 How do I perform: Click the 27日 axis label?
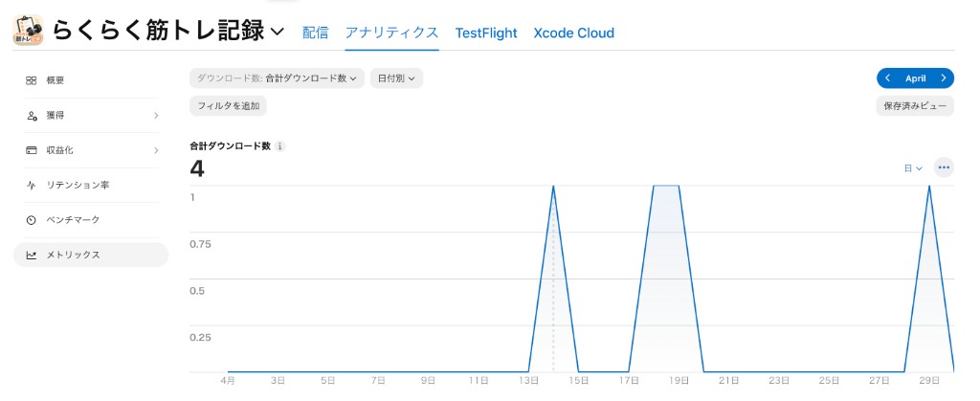click(x=879, y=380)
